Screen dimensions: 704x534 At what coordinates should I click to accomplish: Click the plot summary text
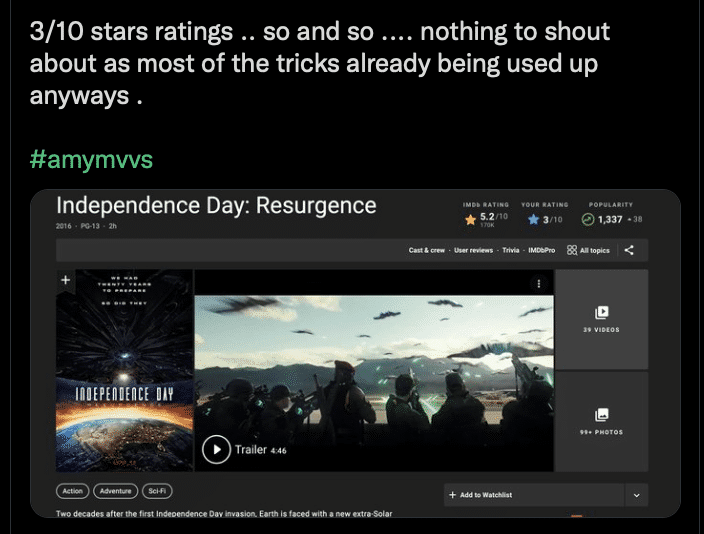pyautogui.click(x=224, y=513)
